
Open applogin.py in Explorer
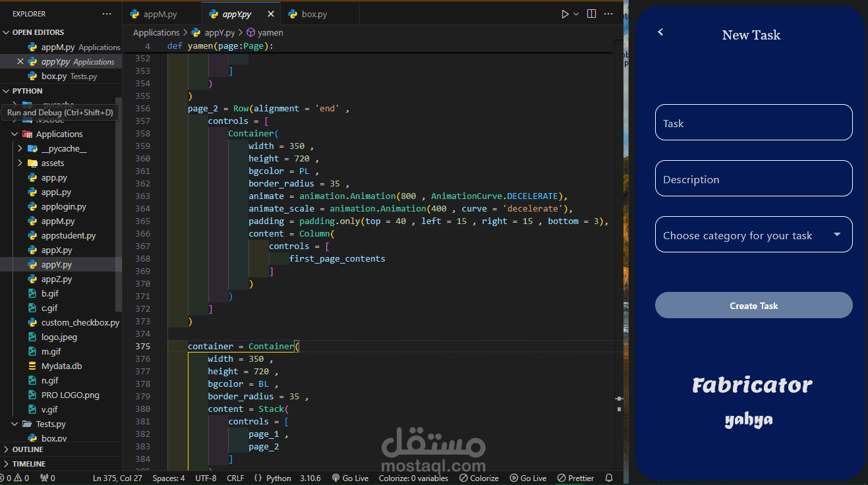[x=63, y=207]
